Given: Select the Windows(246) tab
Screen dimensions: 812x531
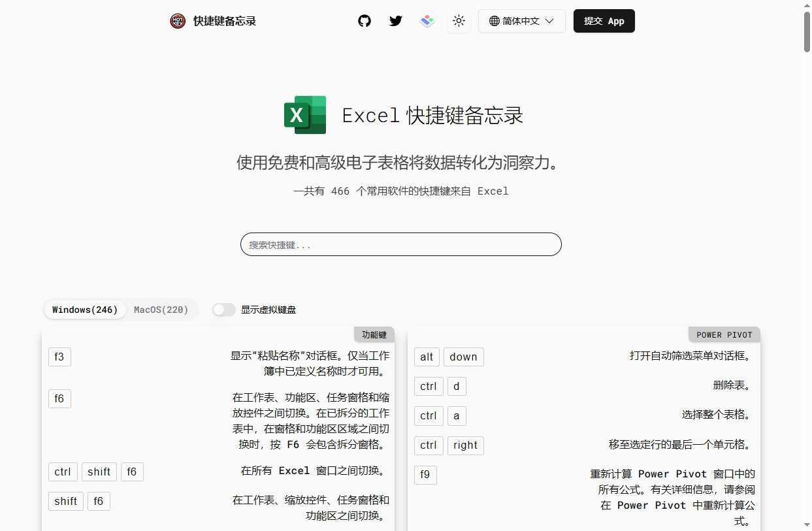Looking at the screenshot, I should (84, 310).
